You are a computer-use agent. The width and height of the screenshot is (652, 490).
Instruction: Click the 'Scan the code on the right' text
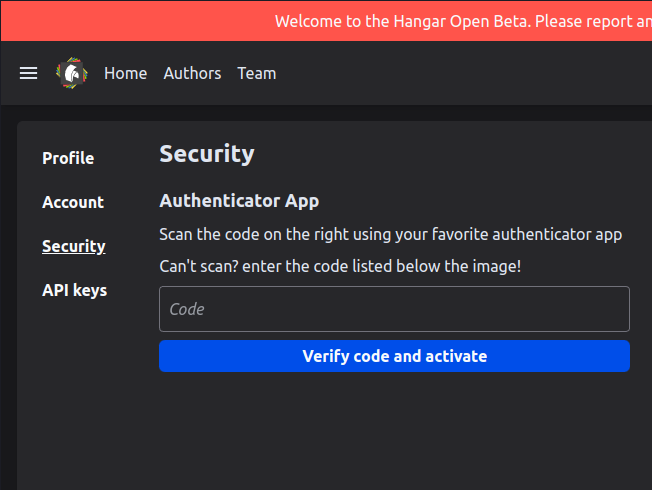(390, 235)
